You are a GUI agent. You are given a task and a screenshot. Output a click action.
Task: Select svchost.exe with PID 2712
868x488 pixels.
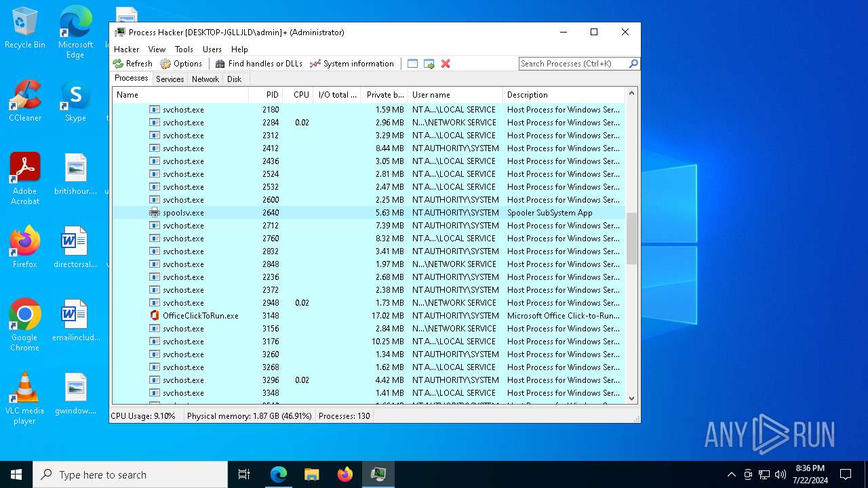coord(368,226)
